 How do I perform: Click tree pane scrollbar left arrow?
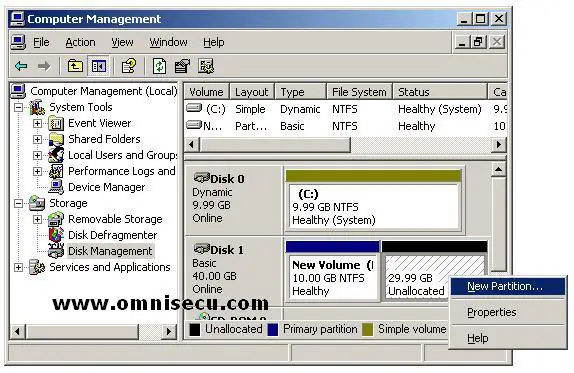(x=17, y=331)
